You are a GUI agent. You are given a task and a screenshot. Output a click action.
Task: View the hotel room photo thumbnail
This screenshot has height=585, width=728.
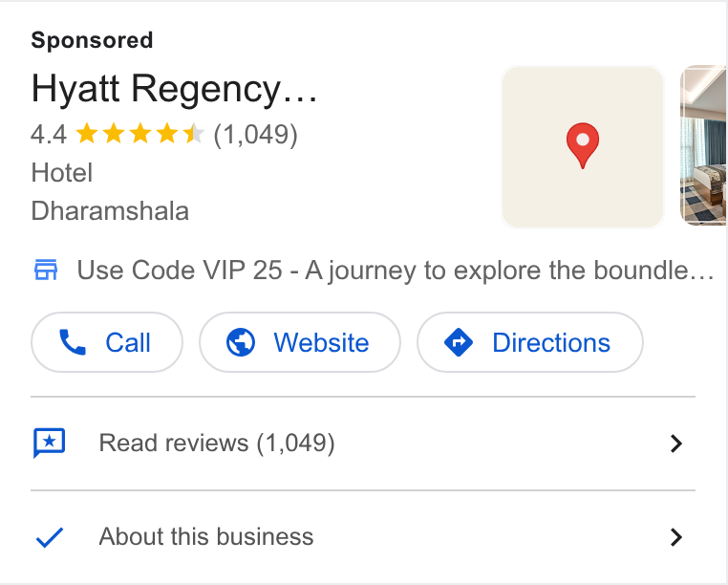(x=704, y=145)
